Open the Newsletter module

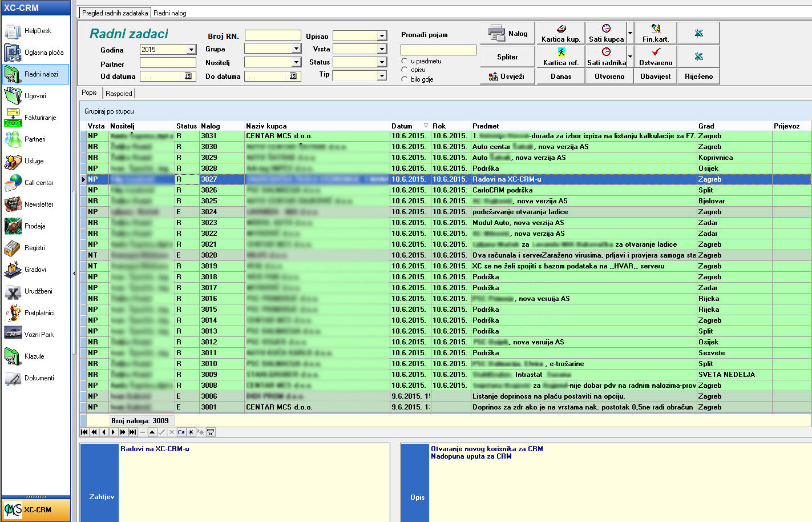click(35, 204)
